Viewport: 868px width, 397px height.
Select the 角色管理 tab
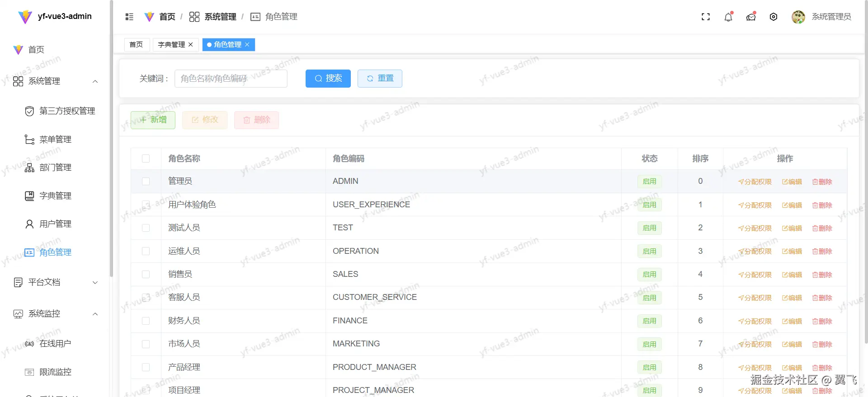pos(228,44)
